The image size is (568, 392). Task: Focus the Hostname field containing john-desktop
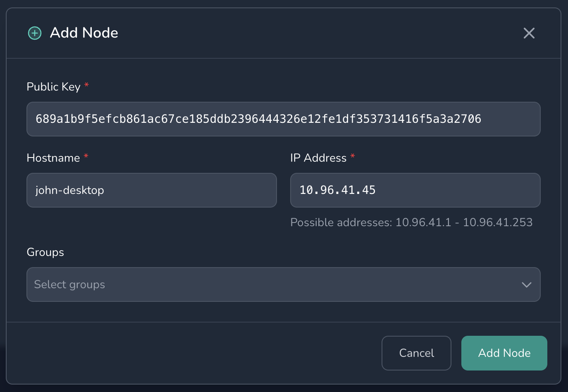[x=151, y=190]
